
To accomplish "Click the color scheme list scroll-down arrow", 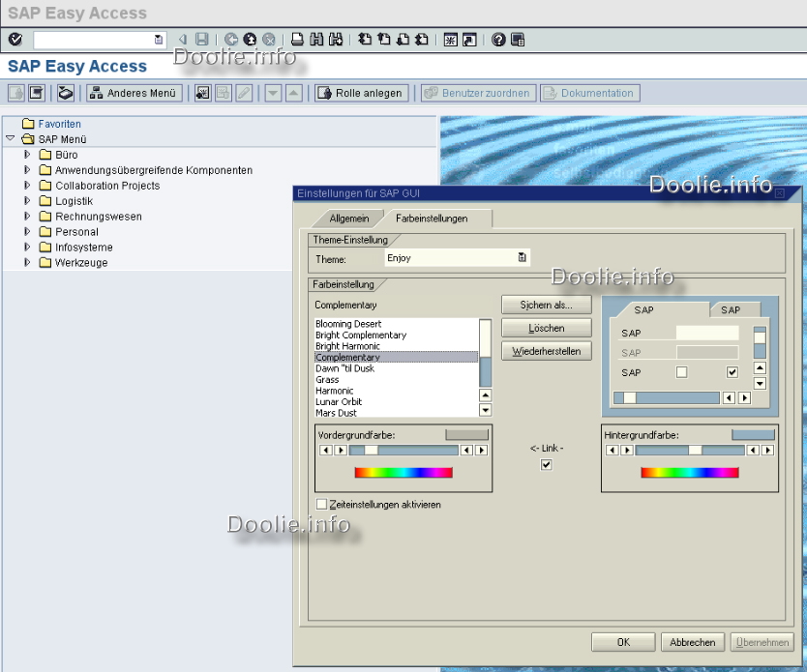I will (x=485, y=410).
